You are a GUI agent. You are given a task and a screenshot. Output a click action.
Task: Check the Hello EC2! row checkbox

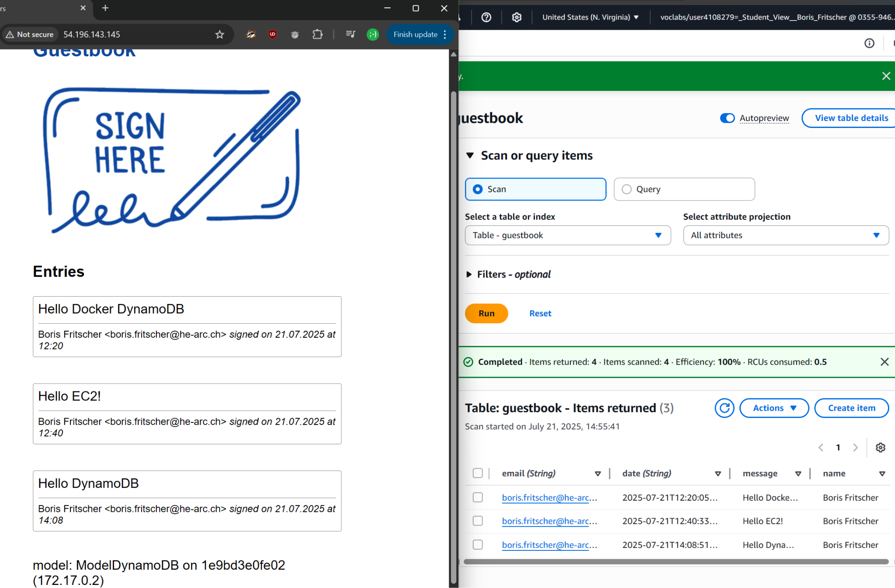coord(478,521)
